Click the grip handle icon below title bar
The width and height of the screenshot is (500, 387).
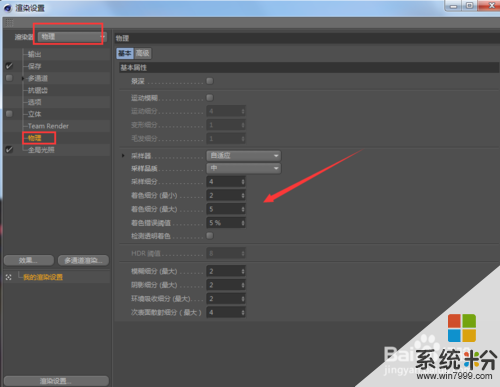(9, 23)
